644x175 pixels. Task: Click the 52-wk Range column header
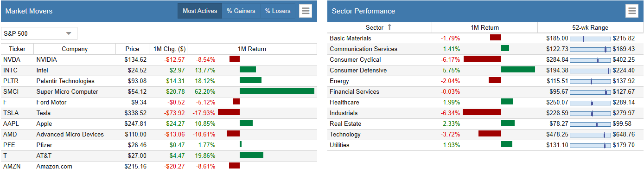(x=590, y=27)
